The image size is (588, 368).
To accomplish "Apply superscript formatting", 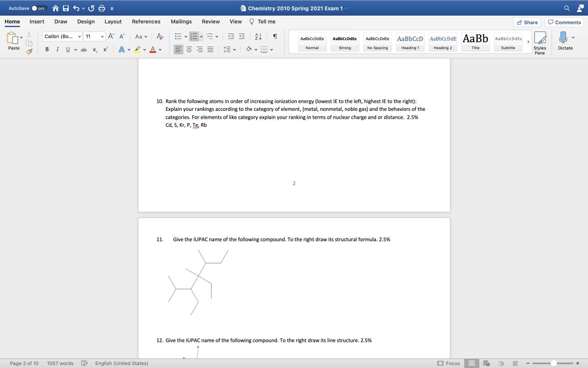I will 105,49.
